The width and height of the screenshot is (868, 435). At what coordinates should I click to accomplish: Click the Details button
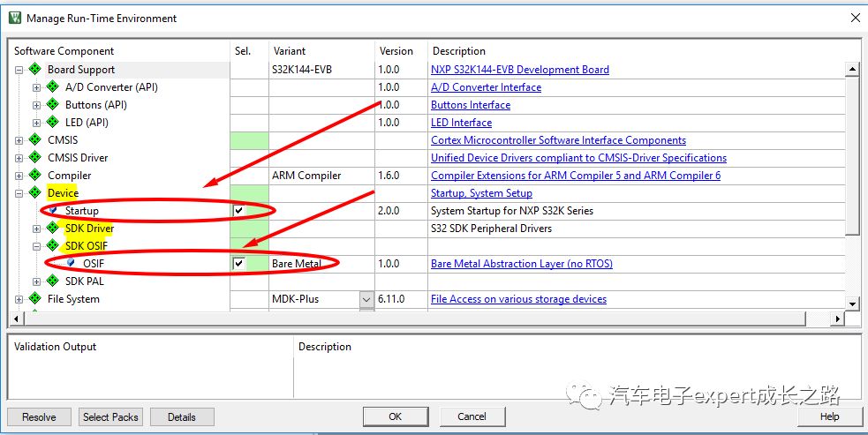point(182,416)
